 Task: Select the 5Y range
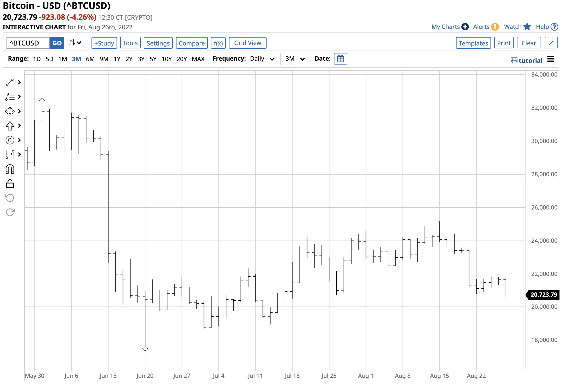(153, 59)
